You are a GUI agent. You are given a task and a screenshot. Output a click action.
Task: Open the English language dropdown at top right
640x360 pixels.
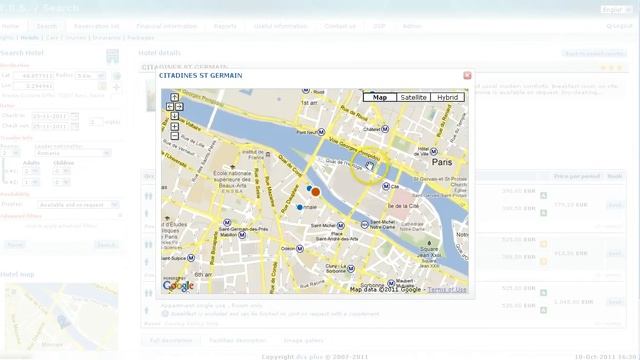(x=616, y=10)
